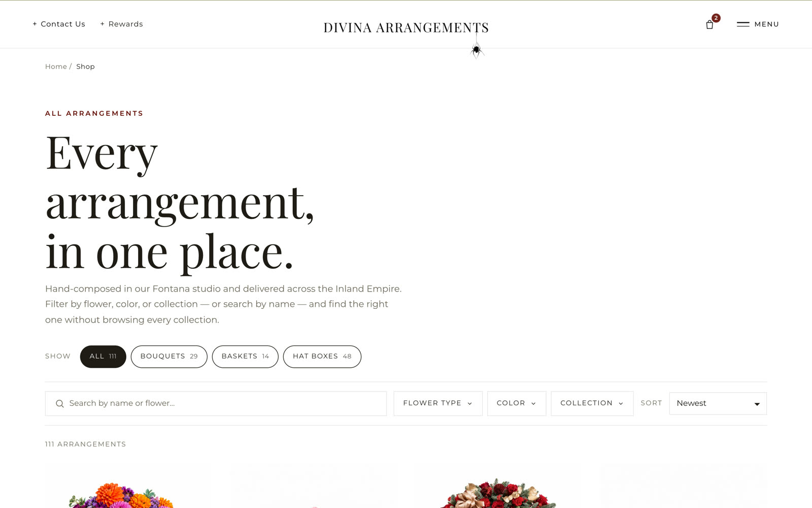Viewport: 812px width, 508px height.
Task: Filter by Bouquets 29
Action: tap(169, 357)
